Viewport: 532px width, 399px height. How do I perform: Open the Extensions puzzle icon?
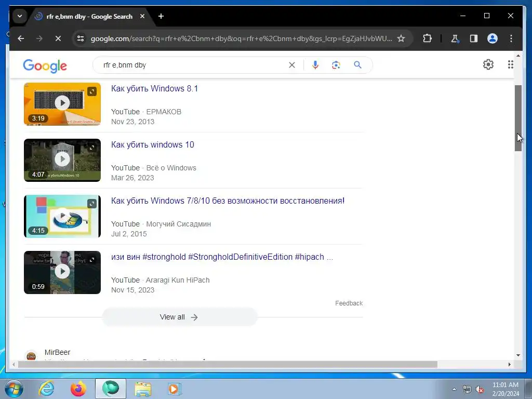[x=427, y=38]
